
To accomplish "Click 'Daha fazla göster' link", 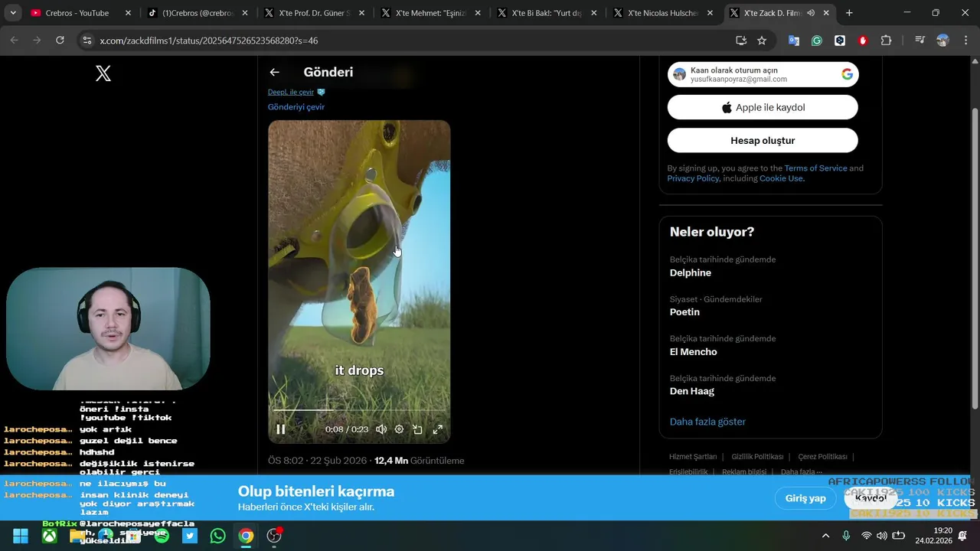I will point(707,422).
